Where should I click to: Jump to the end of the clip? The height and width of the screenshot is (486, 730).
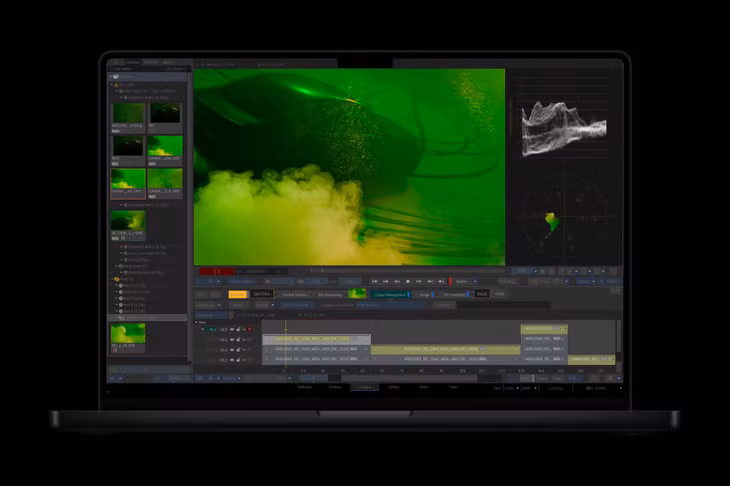click(x=441, y=281)
